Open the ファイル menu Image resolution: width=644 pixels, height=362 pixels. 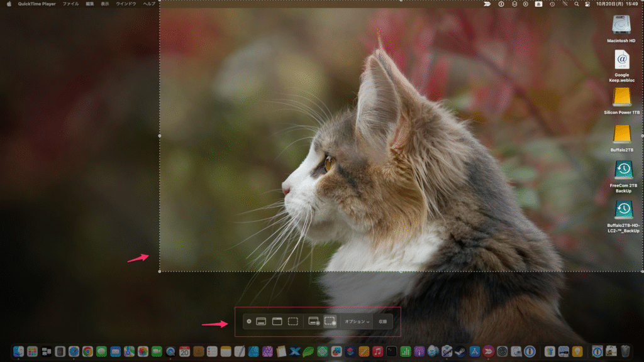pyautogui.click(x=70, y=4)
